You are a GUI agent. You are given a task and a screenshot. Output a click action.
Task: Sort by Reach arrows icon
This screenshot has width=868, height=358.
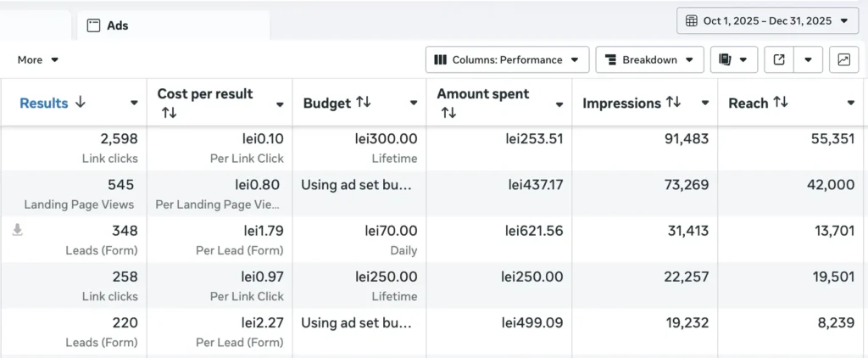(x=780, y=103)
